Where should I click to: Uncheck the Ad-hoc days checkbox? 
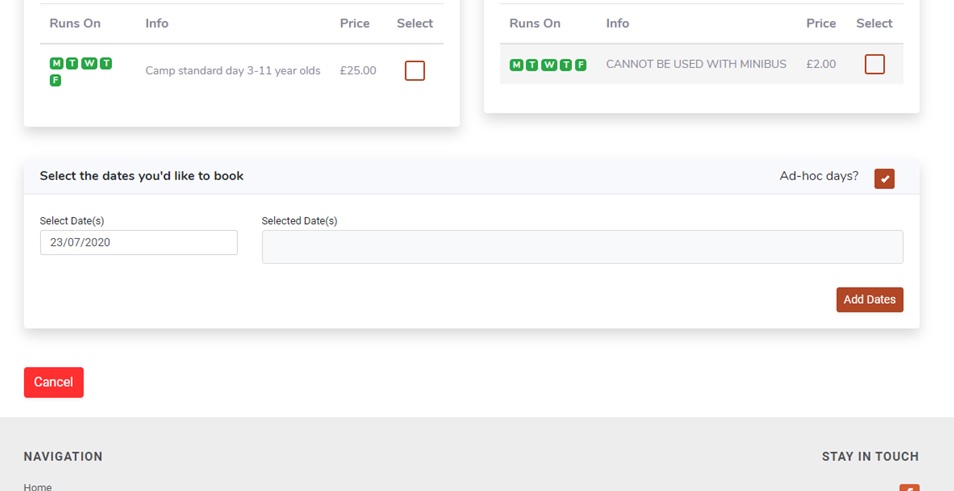point(884,179)
